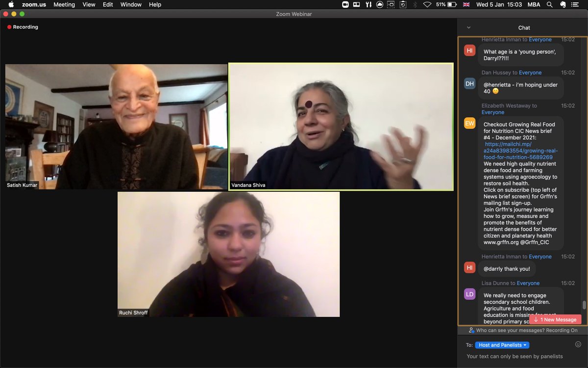Screen dimensions: 588x368
Task: Click 'Zoom Webinar' window title
Action: point(294,14)
